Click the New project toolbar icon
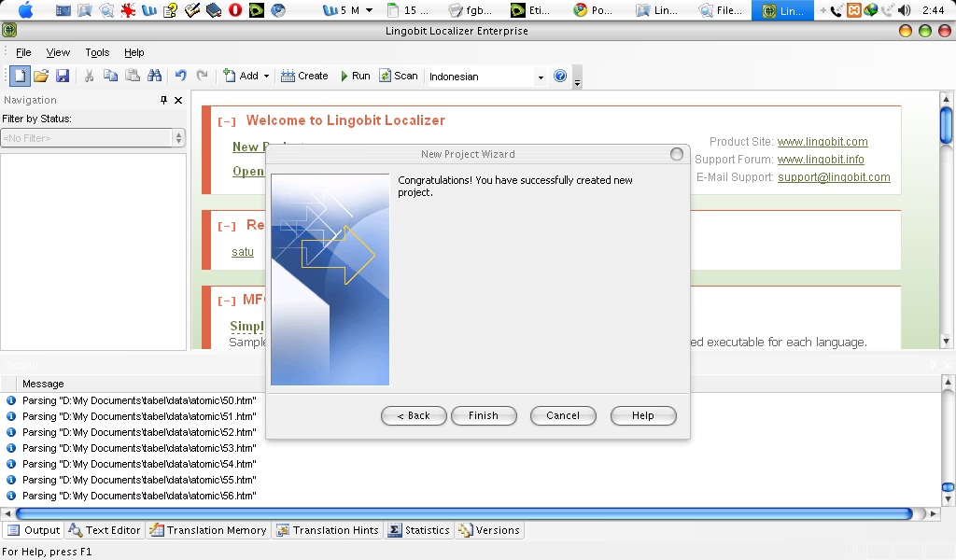Viewport: 956px width, 560px height. tap(20, 77)
